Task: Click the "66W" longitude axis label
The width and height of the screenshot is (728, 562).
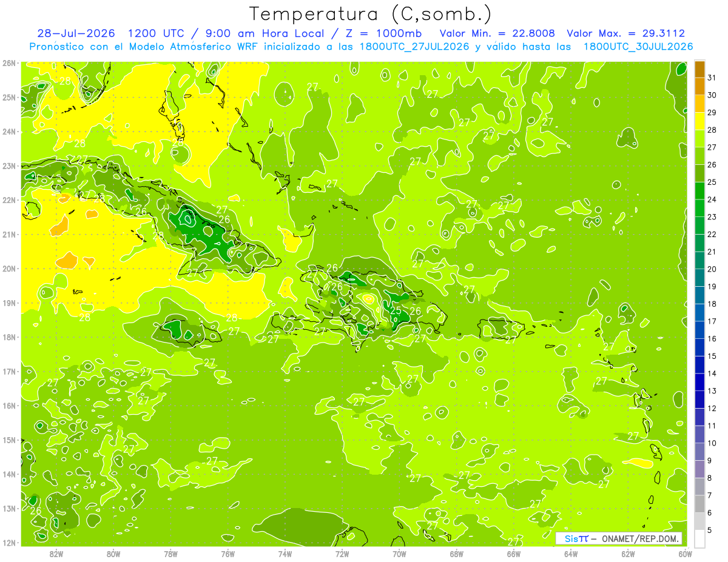Action: (513, 554)
